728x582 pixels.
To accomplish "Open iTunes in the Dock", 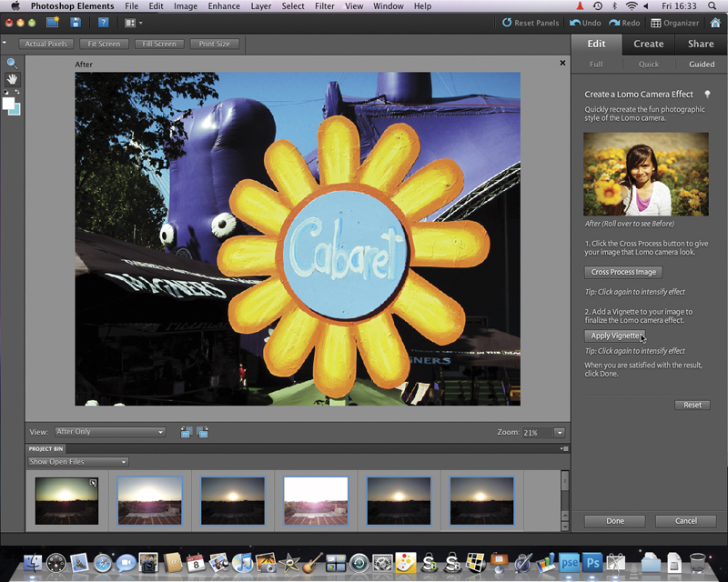I will (242, 563).
